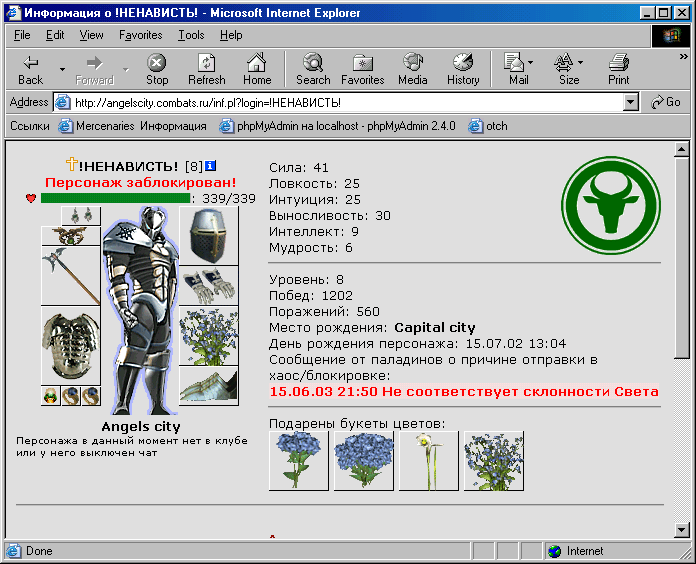Open the Media pane
The image size is (696, 564).
pyautogui.click(x=412, y=70)
